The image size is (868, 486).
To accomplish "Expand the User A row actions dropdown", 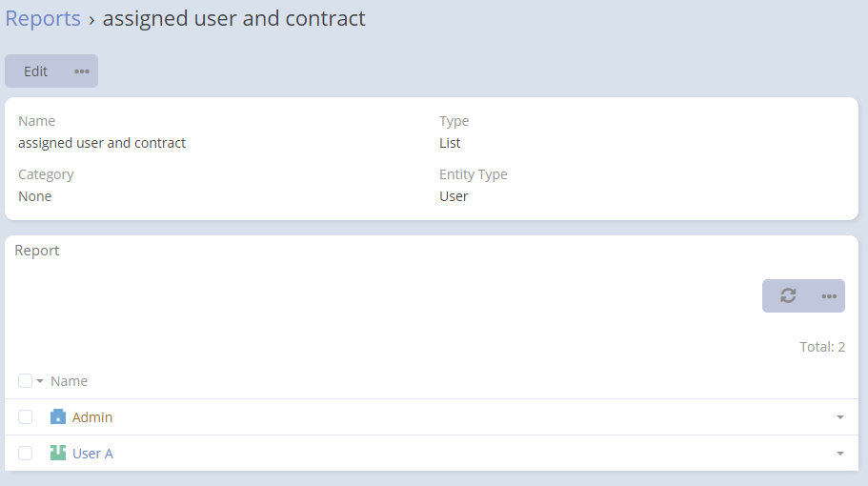I will (840, 454).
